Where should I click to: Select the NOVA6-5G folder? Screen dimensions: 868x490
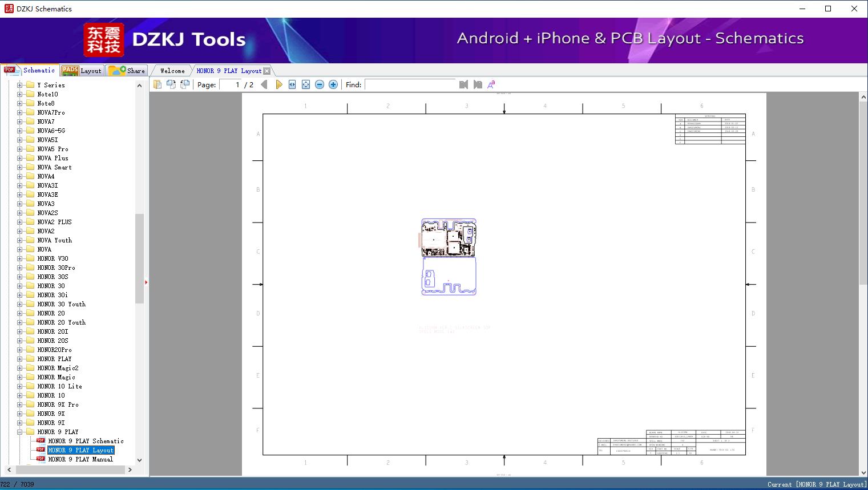pyautogui.click(x=51, y=131)
